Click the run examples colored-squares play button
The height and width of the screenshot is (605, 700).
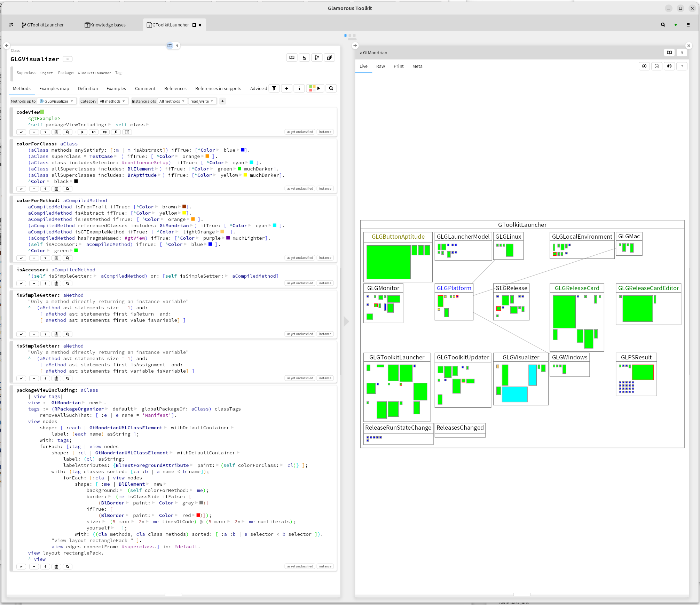[315, 88]
